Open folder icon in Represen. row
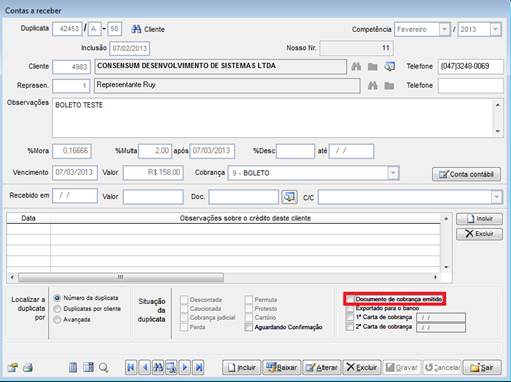 [x=389, y=86]
